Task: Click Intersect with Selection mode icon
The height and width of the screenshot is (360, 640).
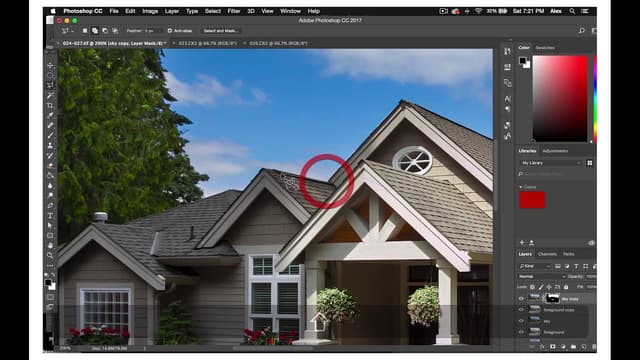Action: point(115,31)
